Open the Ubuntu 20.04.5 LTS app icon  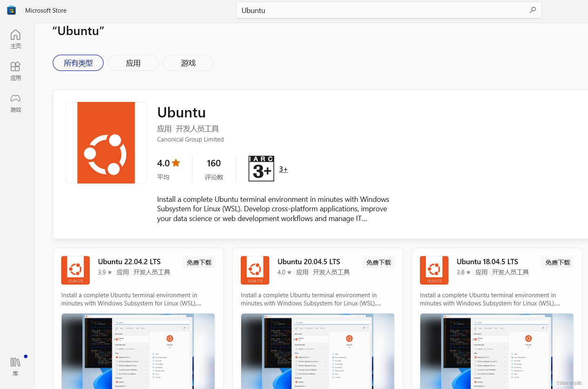click(255, 270)
